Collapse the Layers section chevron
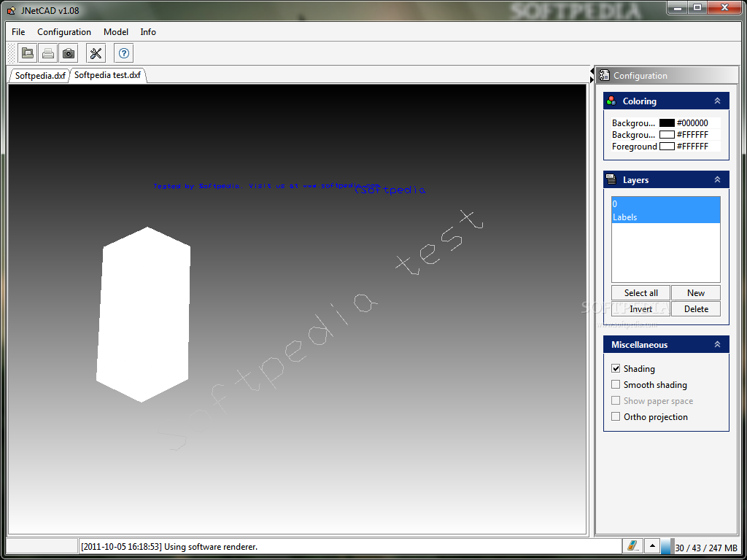Screen dimensions: 747x560 click(x=718, y=179)
